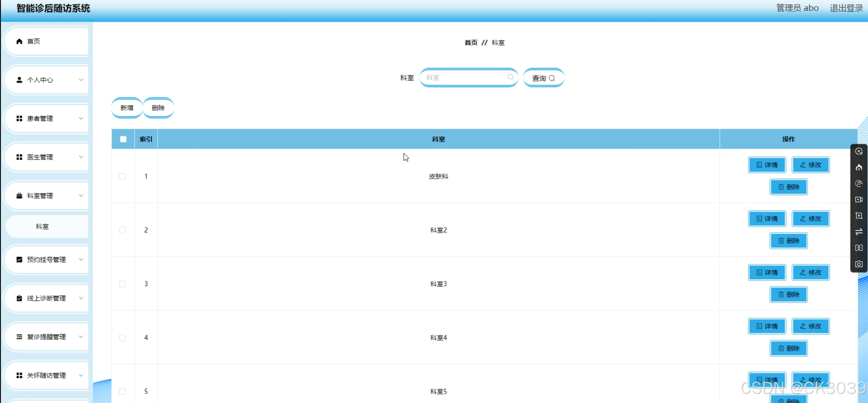The height and width of the screenshot is (403, 868).
Task: Click the 查询 search button
Action: point(543,78)
